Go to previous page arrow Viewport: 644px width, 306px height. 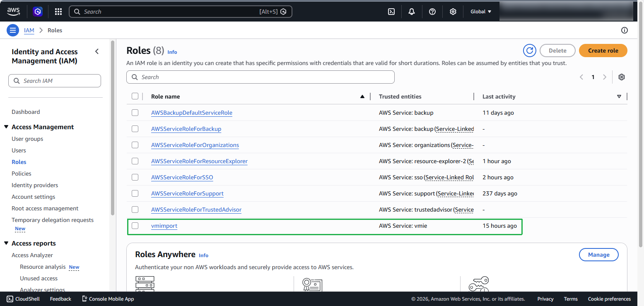pos(581,77)
